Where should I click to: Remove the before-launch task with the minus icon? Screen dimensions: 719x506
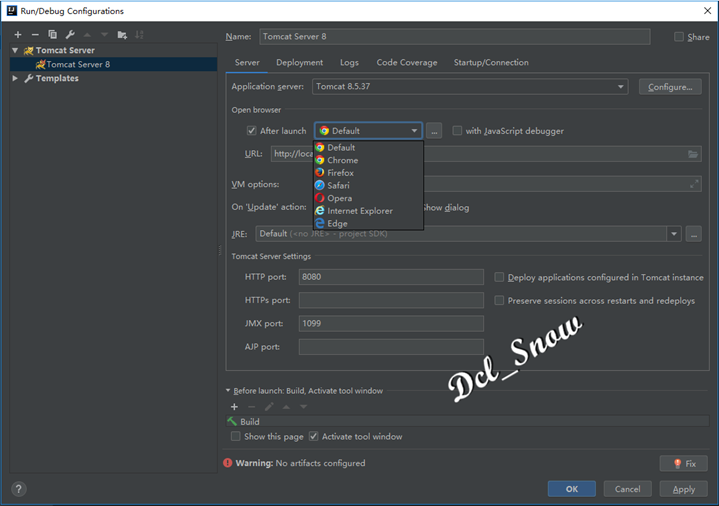(x=251, y=407)
